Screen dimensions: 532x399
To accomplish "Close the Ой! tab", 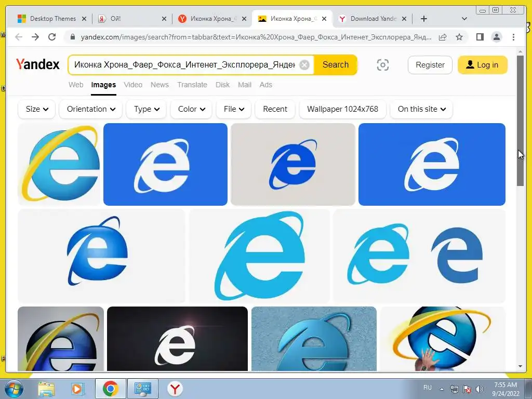I will 164,19.
